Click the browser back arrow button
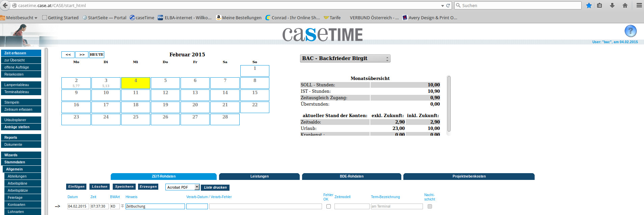 5,5
